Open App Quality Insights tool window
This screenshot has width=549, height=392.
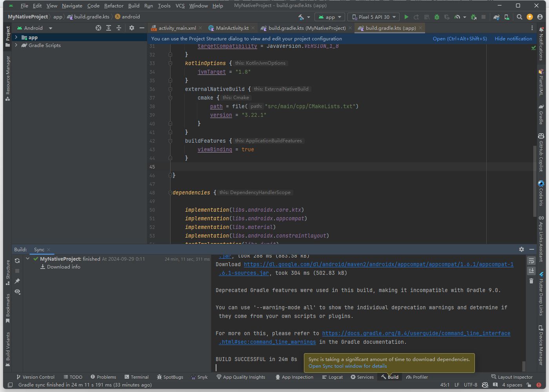(x=240, y=377)
